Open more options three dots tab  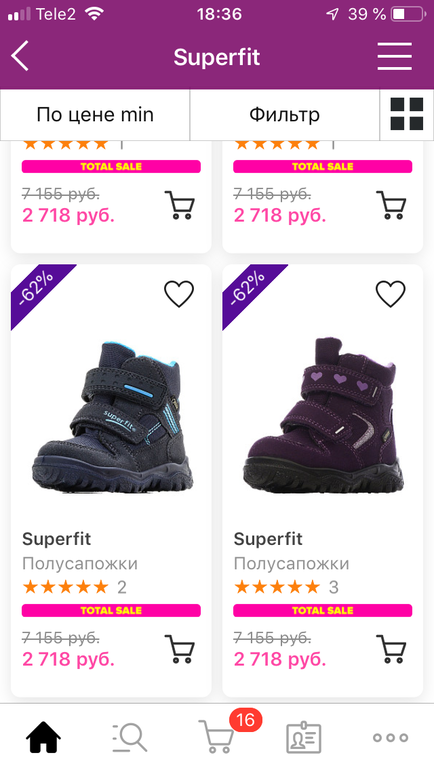[390, 738]
